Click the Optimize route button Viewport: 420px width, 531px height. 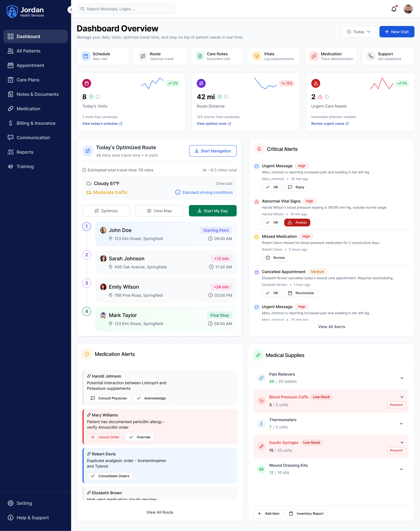[106, 211]
